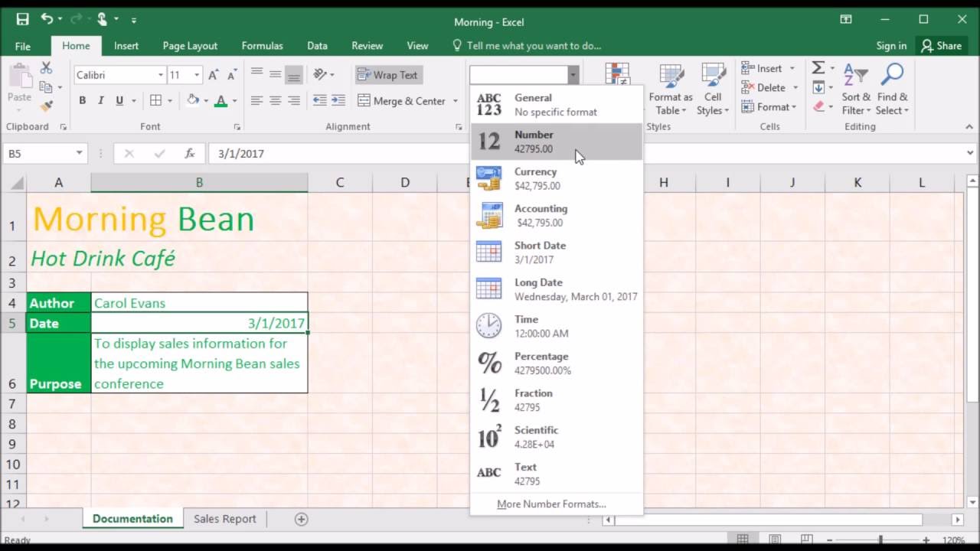This screenshot has width=980, height=551.
Task: Open the Name Box dropdown arrow
Action: point(79,153)
